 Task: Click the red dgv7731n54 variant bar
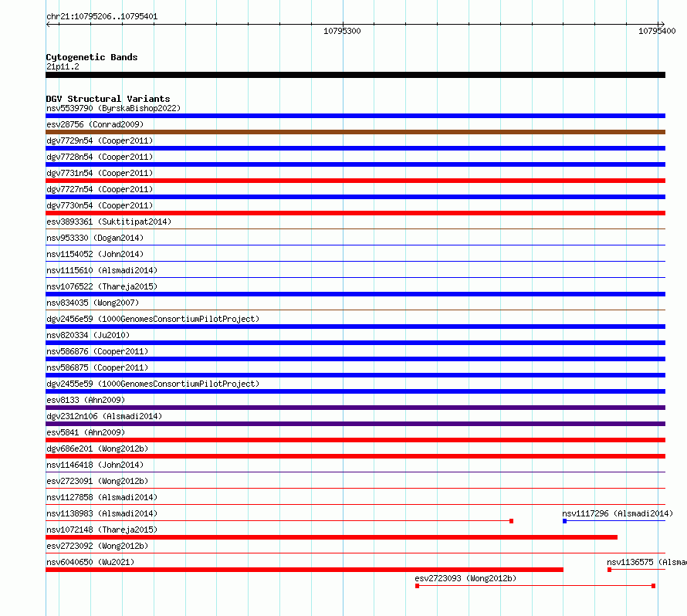tap(355, 181)
